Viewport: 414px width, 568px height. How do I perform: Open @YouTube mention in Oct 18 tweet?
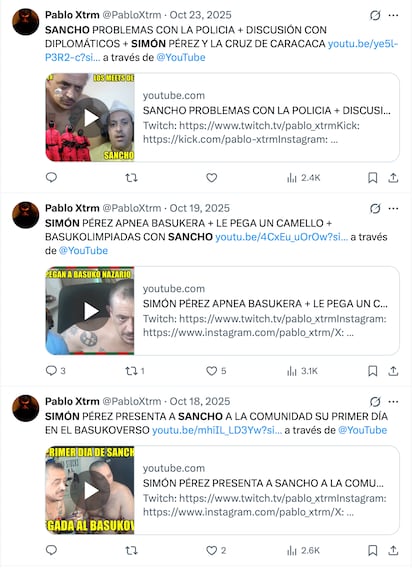(x=362, y=430)
